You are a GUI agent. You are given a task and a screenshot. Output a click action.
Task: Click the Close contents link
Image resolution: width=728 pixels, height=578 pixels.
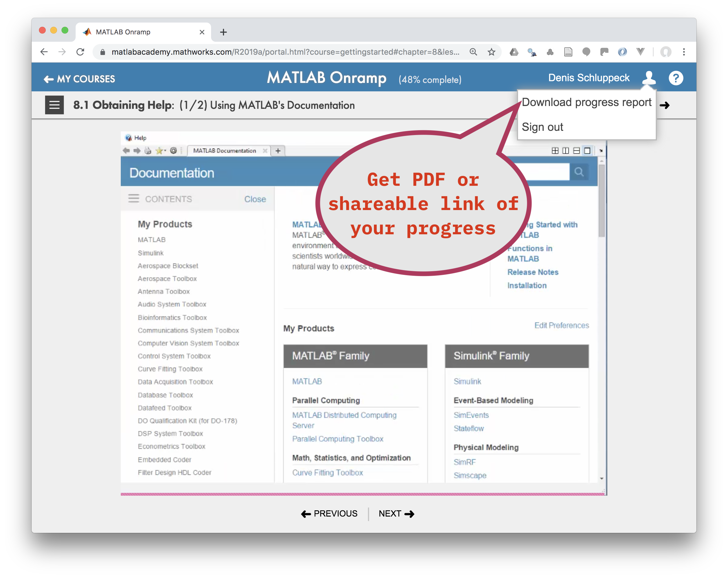[x=255, y=199]
